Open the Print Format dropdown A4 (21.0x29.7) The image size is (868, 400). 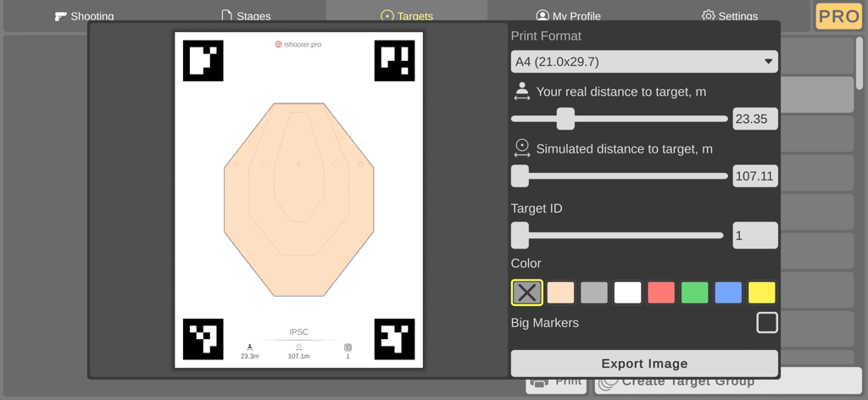click(x=644, y=61)
